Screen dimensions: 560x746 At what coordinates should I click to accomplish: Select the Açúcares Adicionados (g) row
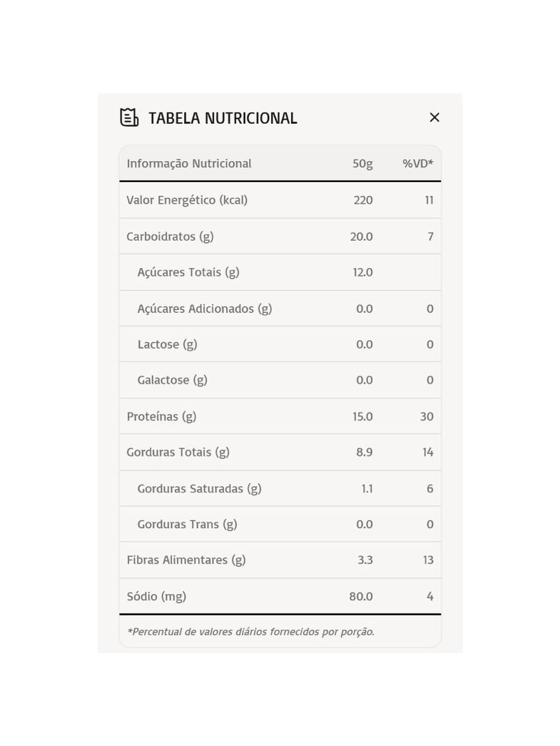coord(280,309)
